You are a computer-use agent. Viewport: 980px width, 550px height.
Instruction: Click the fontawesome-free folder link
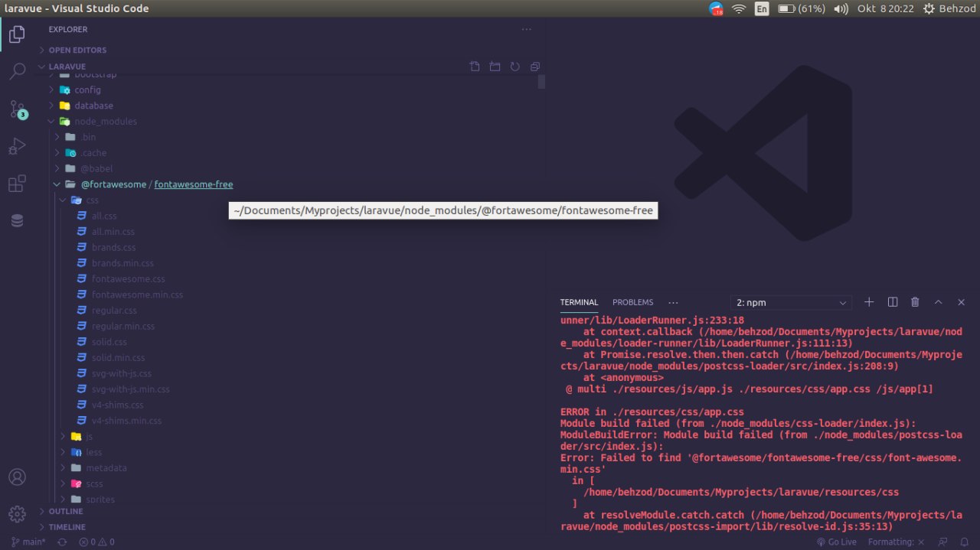194,184
